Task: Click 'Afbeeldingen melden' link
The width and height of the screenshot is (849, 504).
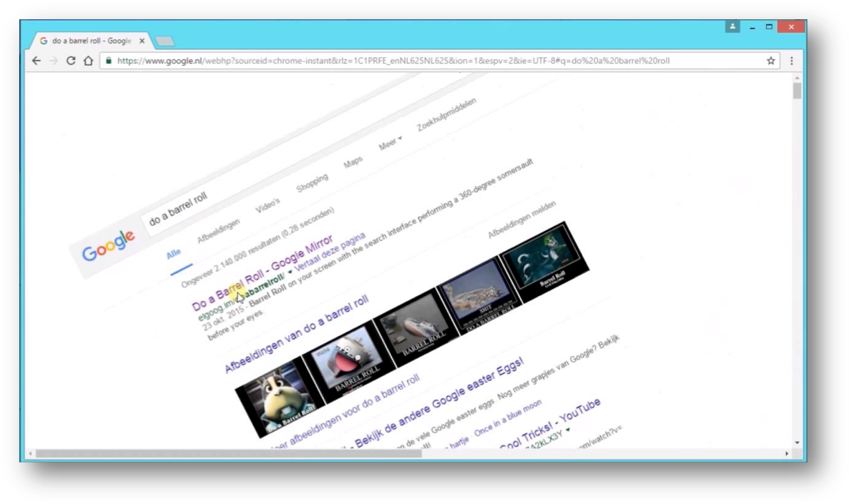Action: click(522, 219)
